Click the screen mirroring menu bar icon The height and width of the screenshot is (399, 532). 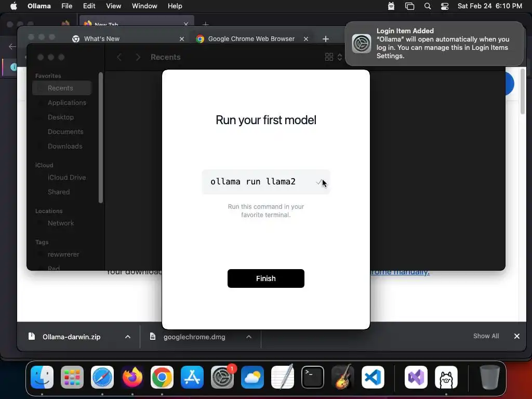[409, 6]
